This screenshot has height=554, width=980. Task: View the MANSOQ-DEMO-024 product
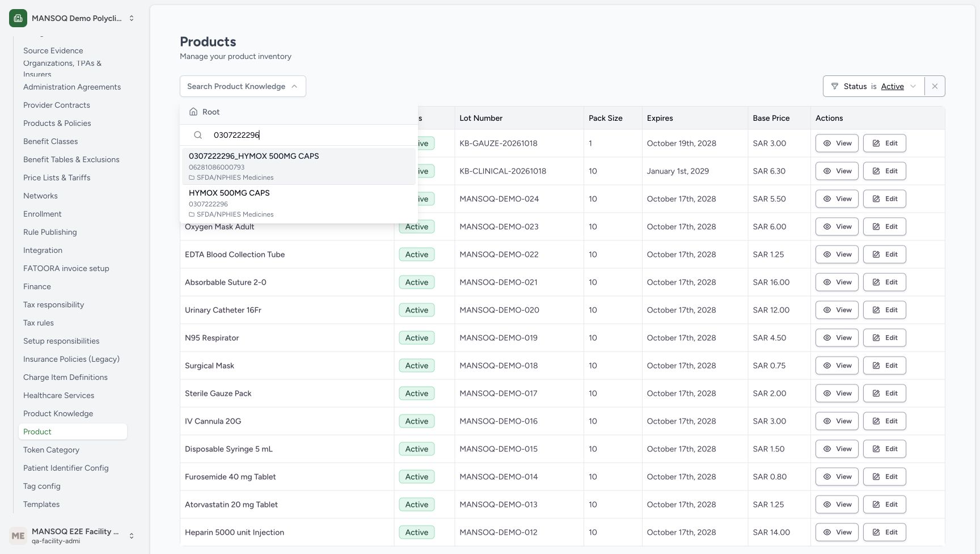coord(837,199)
